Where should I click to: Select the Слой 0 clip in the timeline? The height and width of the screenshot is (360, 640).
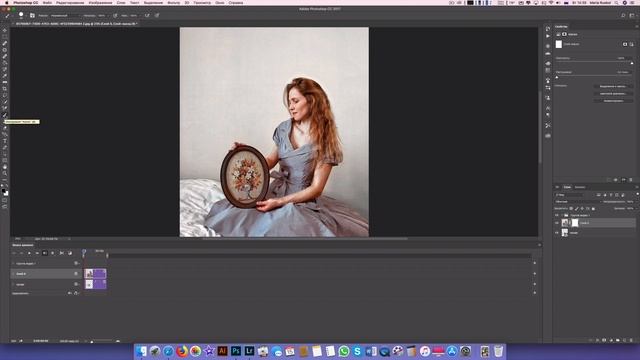[x=95, y=273]
